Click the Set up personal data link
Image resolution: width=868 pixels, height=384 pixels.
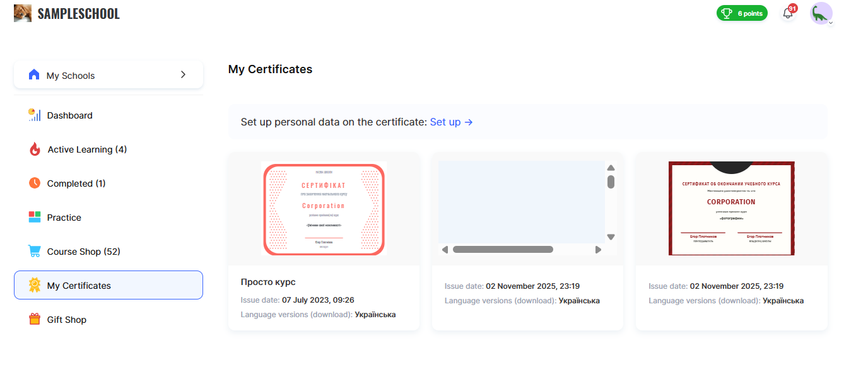[451, 122]
